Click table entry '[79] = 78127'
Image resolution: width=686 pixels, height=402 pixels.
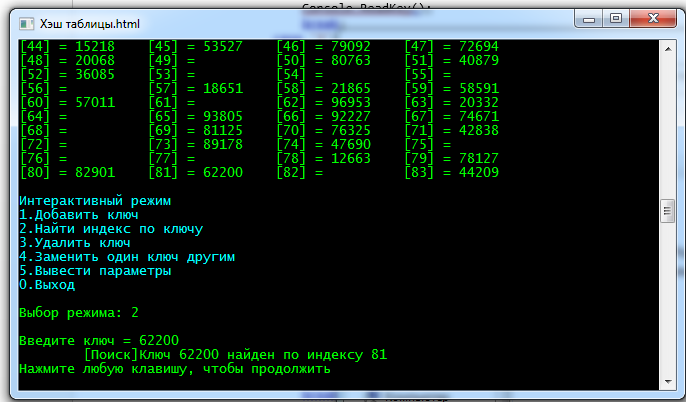[452, 158]
